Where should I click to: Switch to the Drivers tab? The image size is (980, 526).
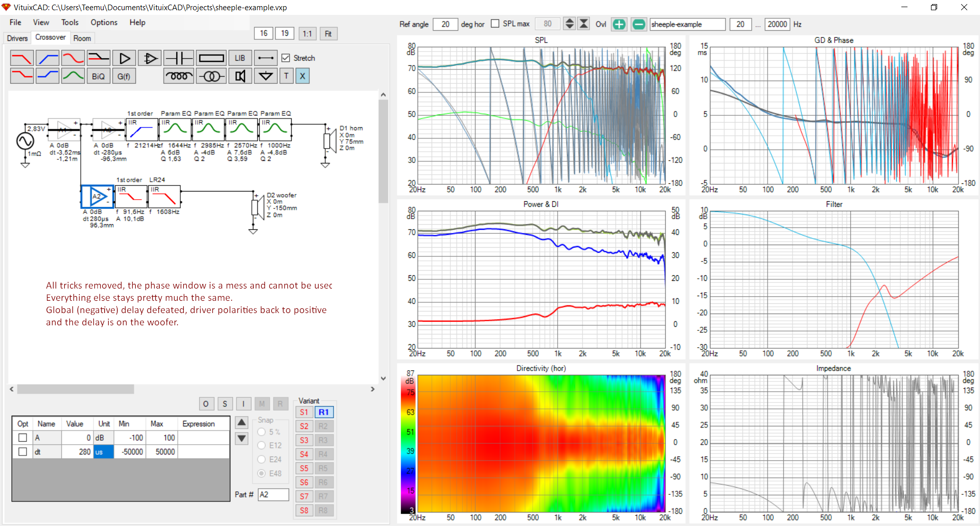17,38
